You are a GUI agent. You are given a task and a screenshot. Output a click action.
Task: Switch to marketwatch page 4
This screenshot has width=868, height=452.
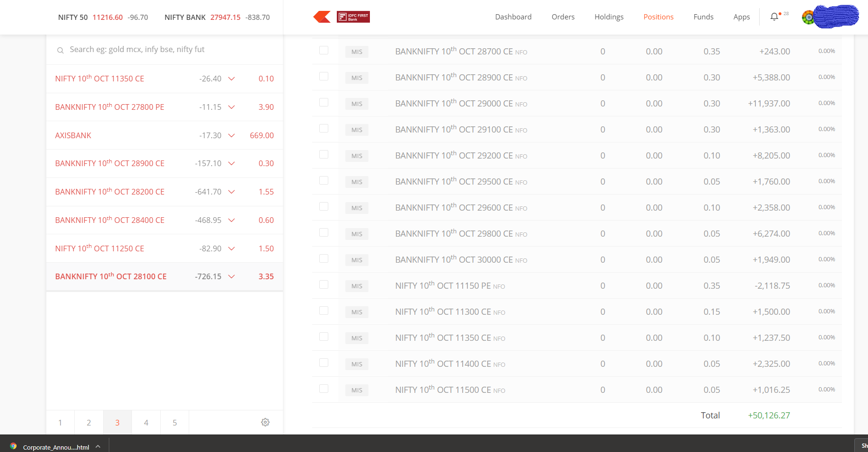[x=146, y=423]
